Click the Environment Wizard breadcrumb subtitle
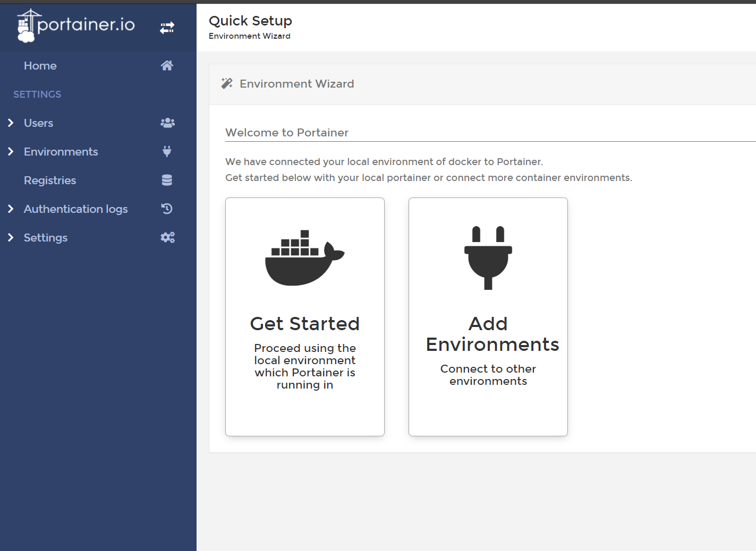Screen dimensions: 756x551 250,36
